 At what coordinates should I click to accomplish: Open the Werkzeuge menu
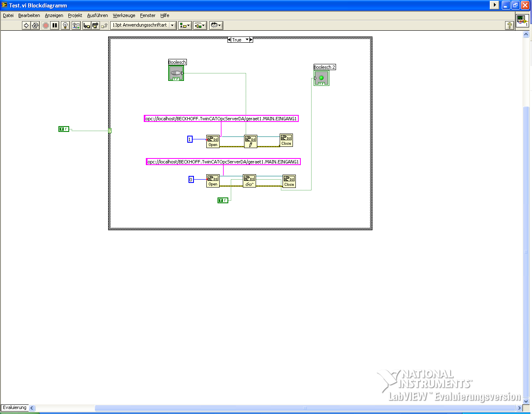click(124, 15)
